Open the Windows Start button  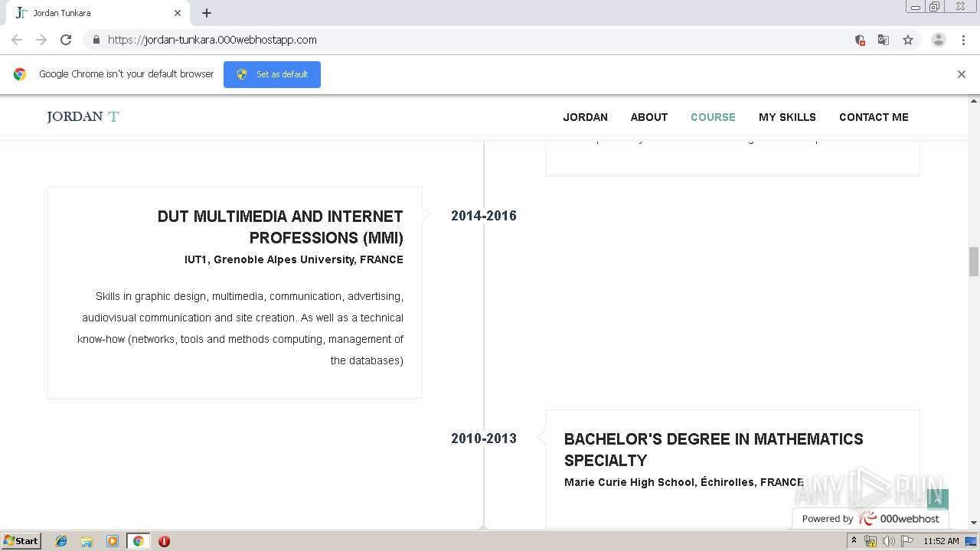(x=21, y=540)
